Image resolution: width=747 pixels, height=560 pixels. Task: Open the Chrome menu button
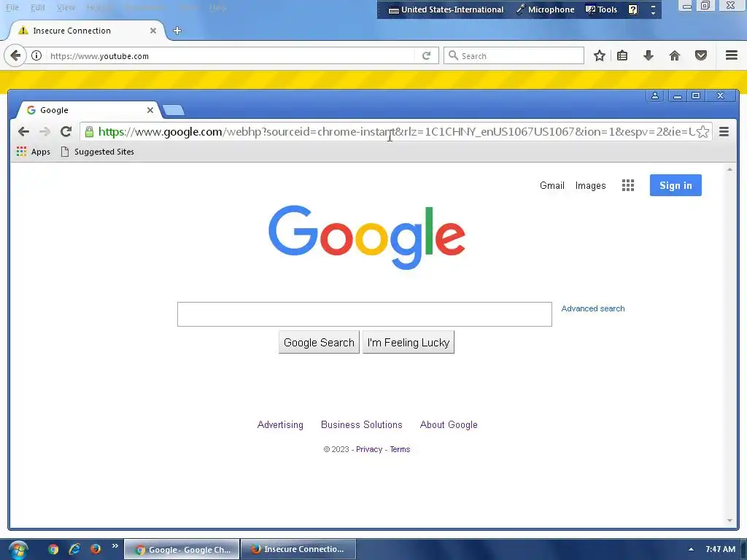tap(724, 131)
